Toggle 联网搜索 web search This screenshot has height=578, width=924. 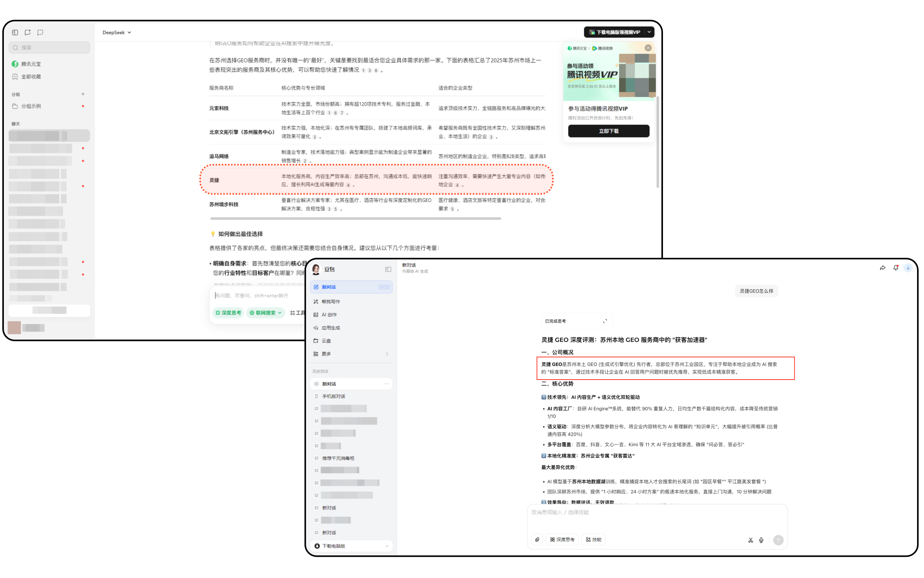tap(265, 313)
